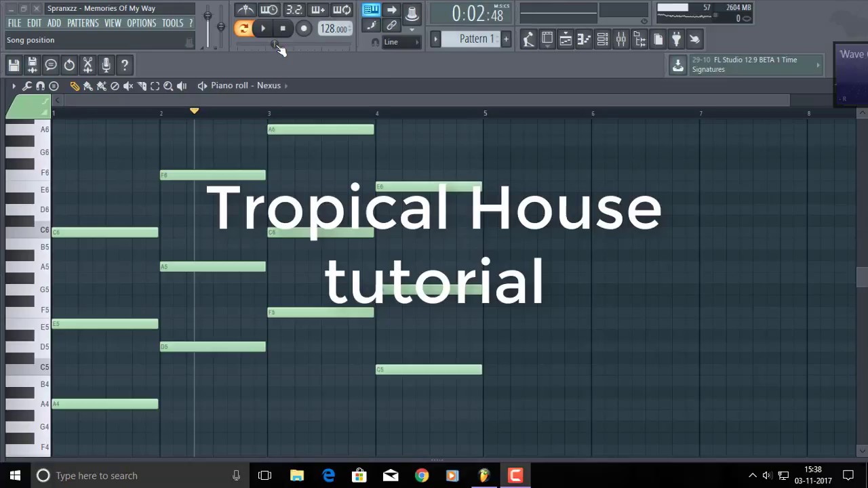Click the Play button in transport
Image resolution: width=868 pixels, height=488 pixels.
click(263, 28)
